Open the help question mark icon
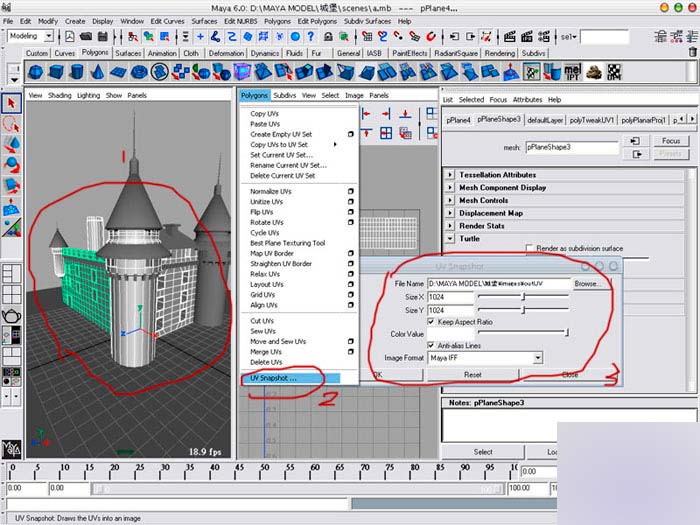 pos(311,37)
